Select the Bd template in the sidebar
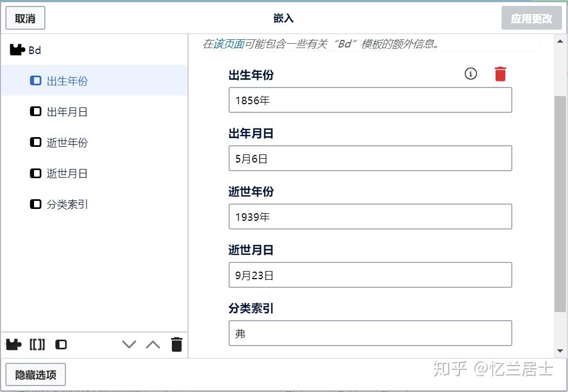The width and height of the screenshot is (568, 392). [35, 50]
